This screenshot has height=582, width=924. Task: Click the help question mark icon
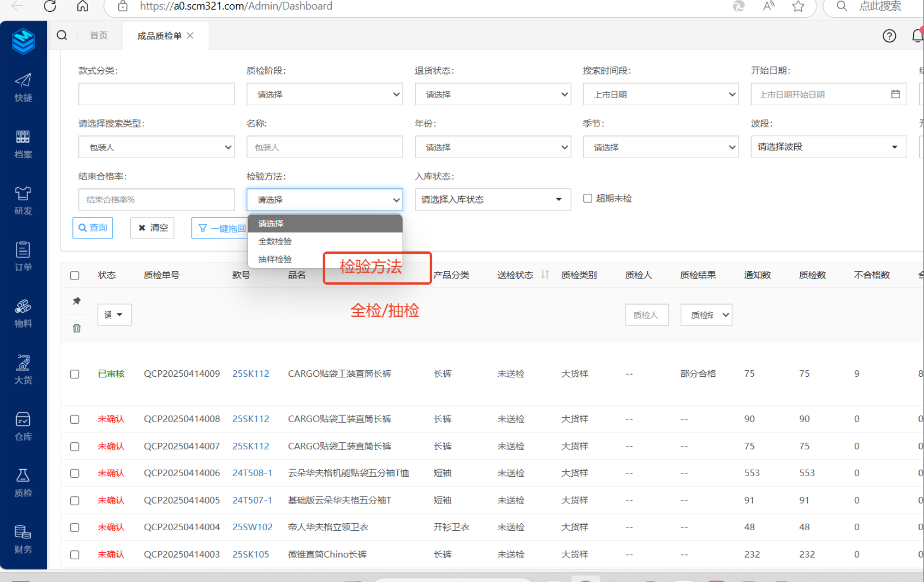pyautogui.click(x=889, y=36)
